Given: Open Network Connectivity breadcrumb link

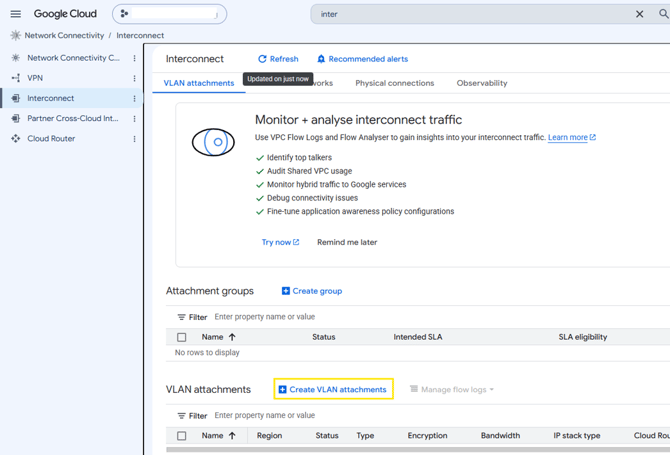Looking at the screenshot, I should click(x=64, y=35).
